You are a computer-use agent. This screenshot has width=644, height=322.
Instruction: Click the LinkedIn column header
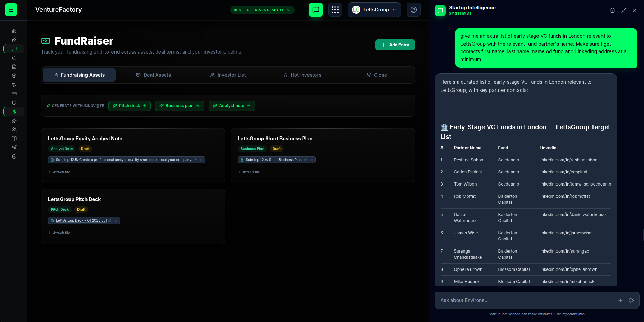(548, 148)
